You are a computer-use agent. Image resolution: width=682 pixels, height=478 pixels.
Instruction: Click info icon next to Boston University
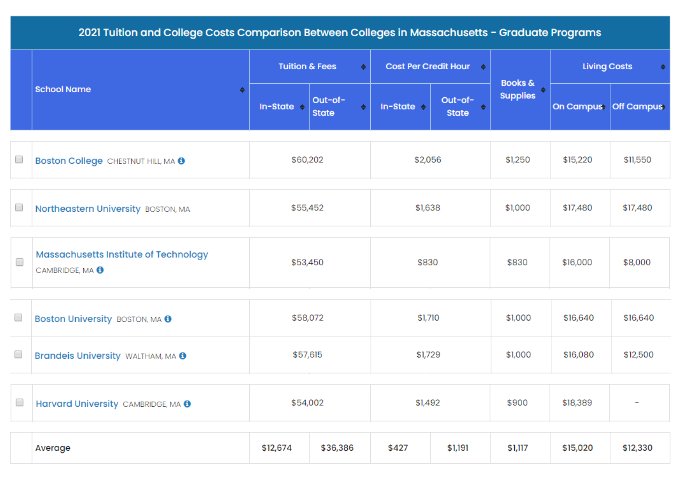[168, 319]
